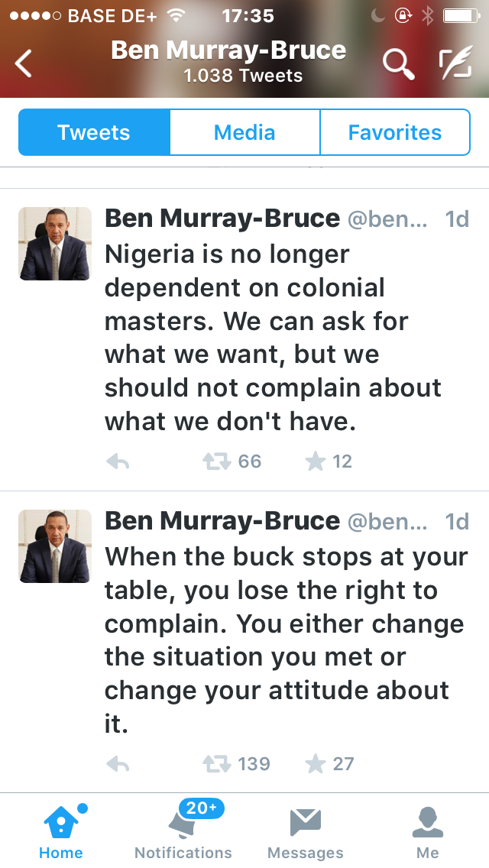Compose a new tweet with quill icon
Viewport: 489px width, 868px height.
click(x=455, y=63)
